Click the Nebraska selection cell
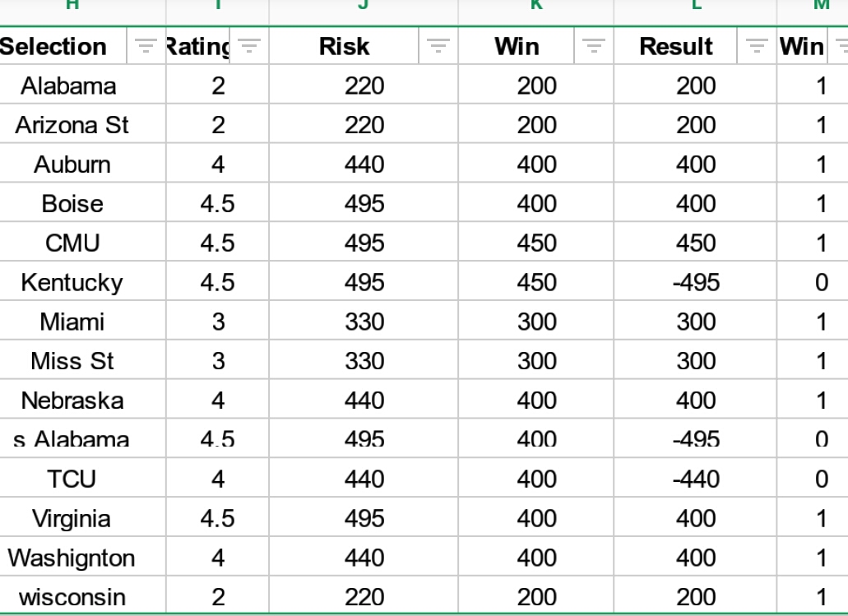The image size is (848, 616). point(72,401)
